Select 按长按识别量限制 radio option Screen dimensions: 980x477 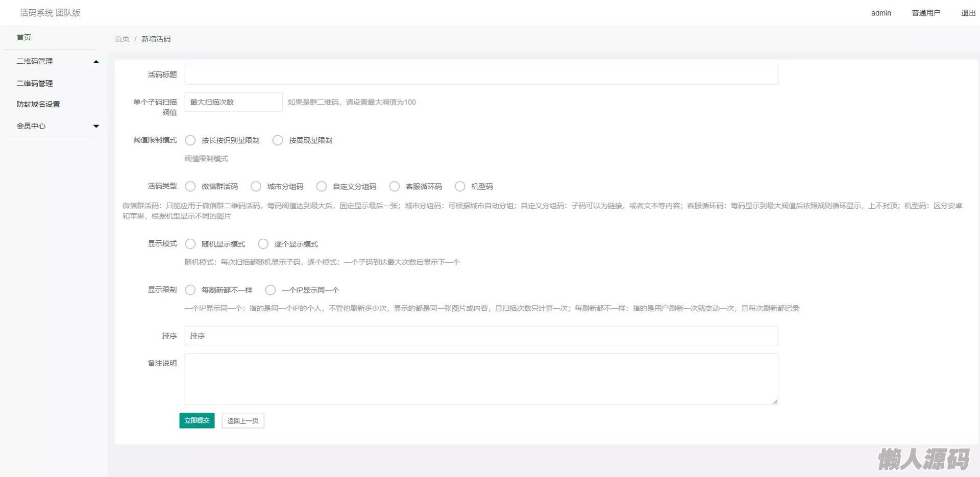tap(190, 140)
